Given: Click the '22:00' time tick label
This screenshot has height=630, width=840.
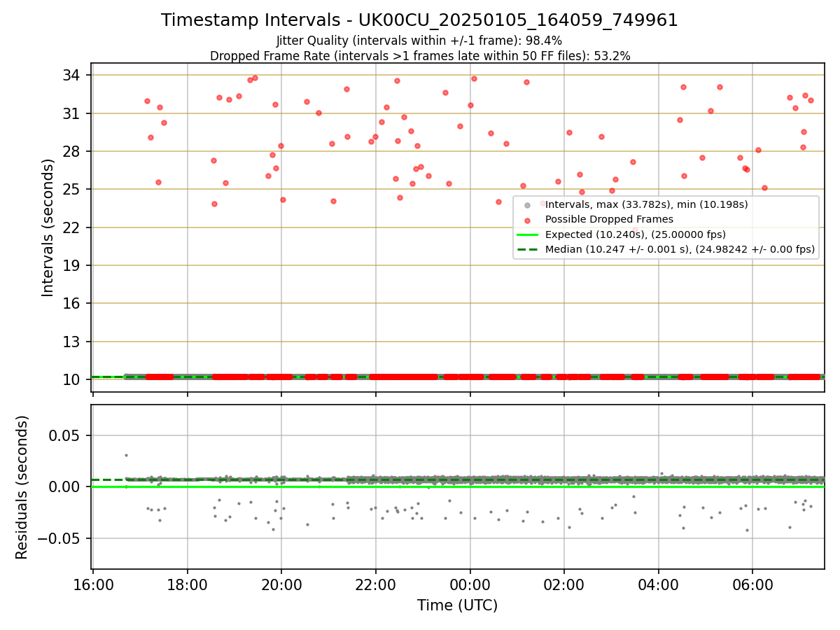Looking at the screenshot, I should click(x=376, y=584).
